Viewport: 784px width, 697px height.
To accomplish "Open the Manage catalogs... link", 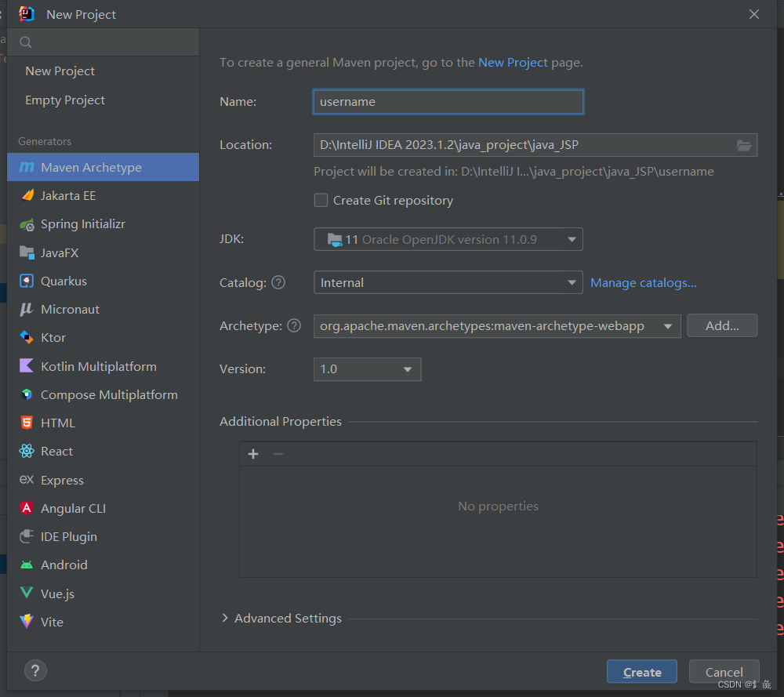I will (x=644, y=282).
